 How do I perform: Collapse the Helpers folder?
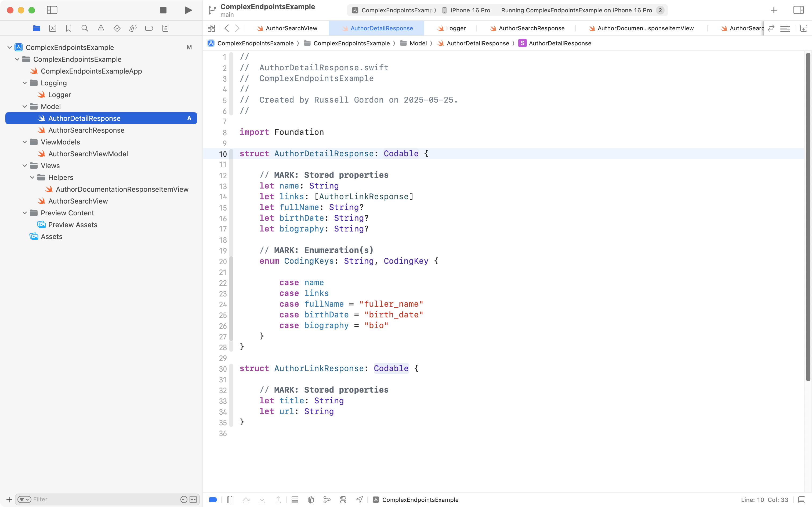click(32, 178)
